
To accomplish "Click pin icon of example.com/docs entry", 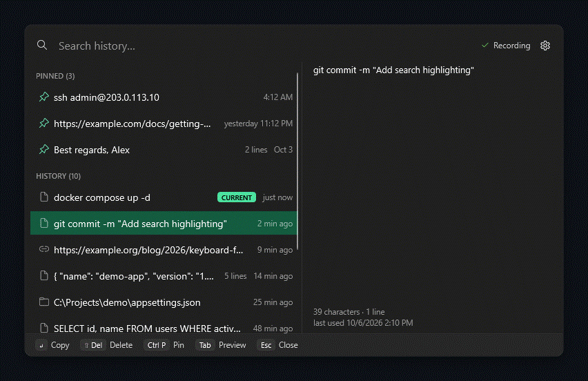I will tap(44, 124).
